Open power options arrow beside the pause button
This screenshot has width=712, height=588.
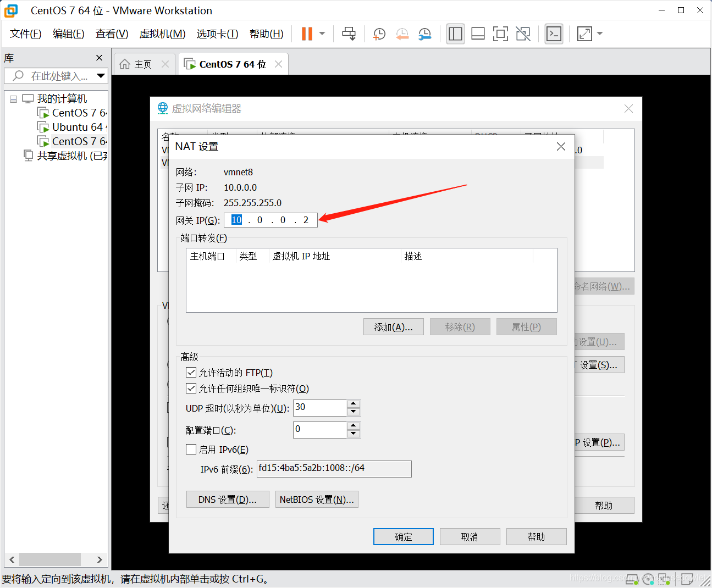pyautogui.click(x=322, y=34)
